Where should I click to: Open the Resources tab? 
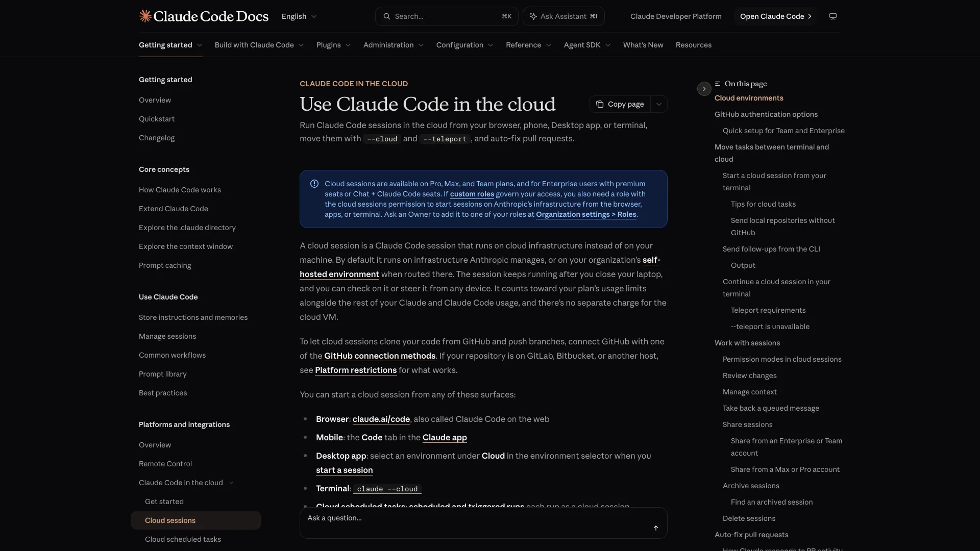694,45
